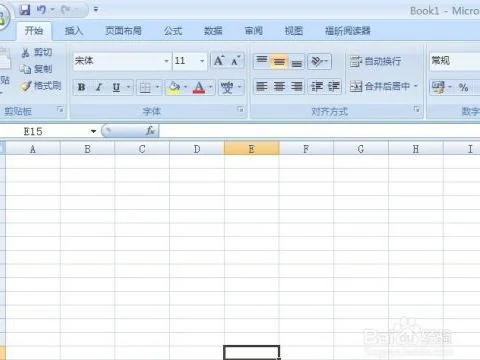Decrease the indent

point(316,87)
